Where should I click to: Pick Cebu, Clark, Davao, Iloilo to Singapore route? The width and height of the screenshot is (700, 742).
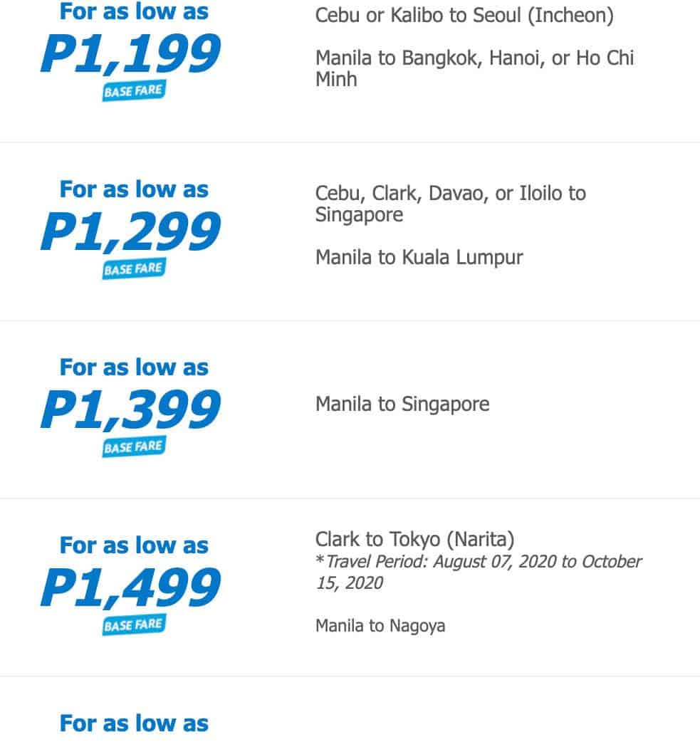pyautogui.click(x=450, y=204)
